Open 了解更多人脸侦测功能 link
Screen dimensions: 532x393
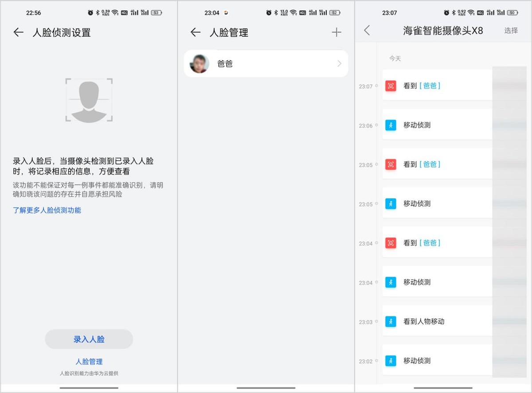(47, 210)
